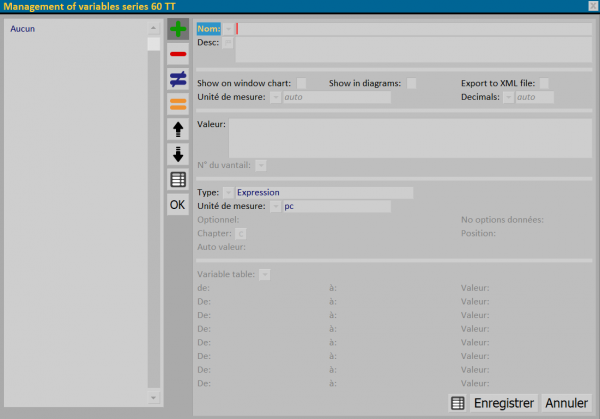The width and height of the screenshot is (600, 419).
Task: Click the Annuler button
Action: tap(566, 403)
